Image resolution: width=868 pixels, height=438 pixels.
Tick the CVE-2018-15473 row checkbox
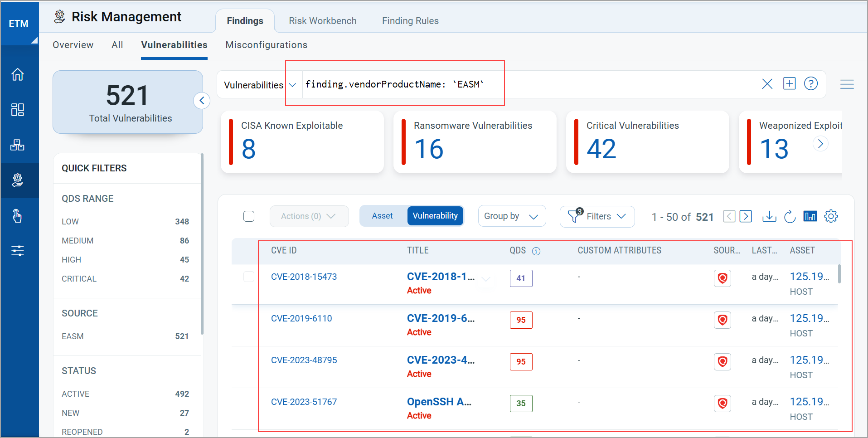[x=249, y=276]
